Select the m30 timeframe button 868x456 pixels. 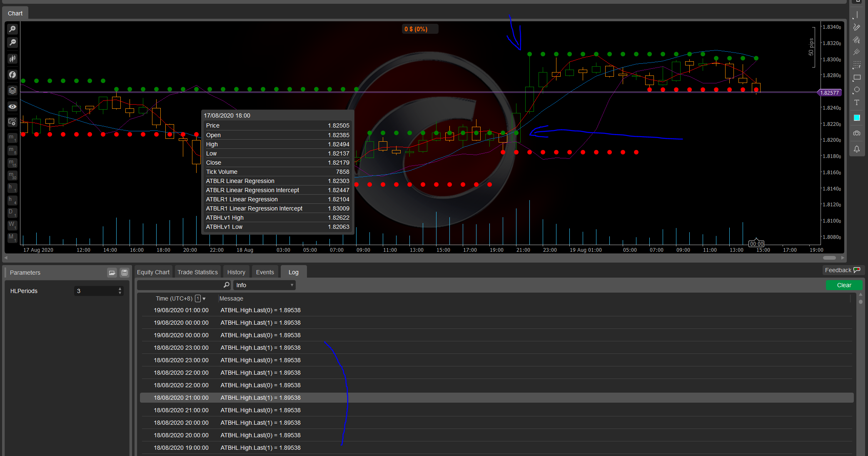pyautogui.click(x=12, y=175)
